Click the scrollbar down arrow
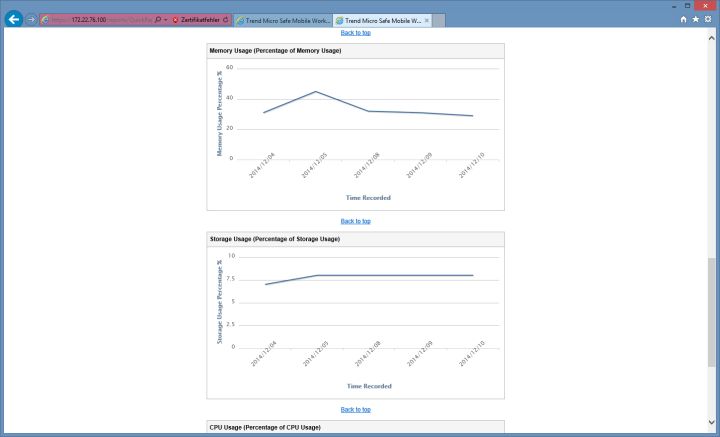Image resolution: width=720 pixels, height=437 pixels. coord(712,431)
